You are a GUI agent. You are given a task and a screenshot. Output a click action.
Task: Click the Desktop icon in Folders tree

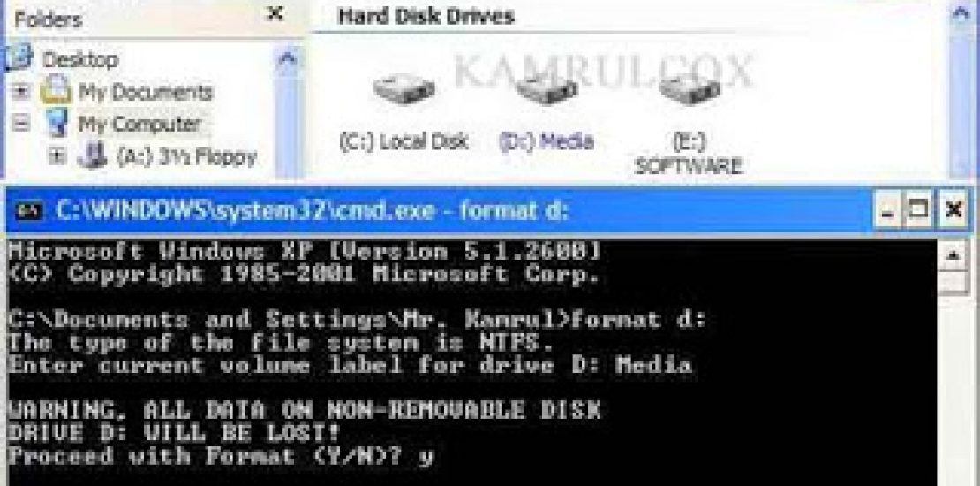point(19,58)
